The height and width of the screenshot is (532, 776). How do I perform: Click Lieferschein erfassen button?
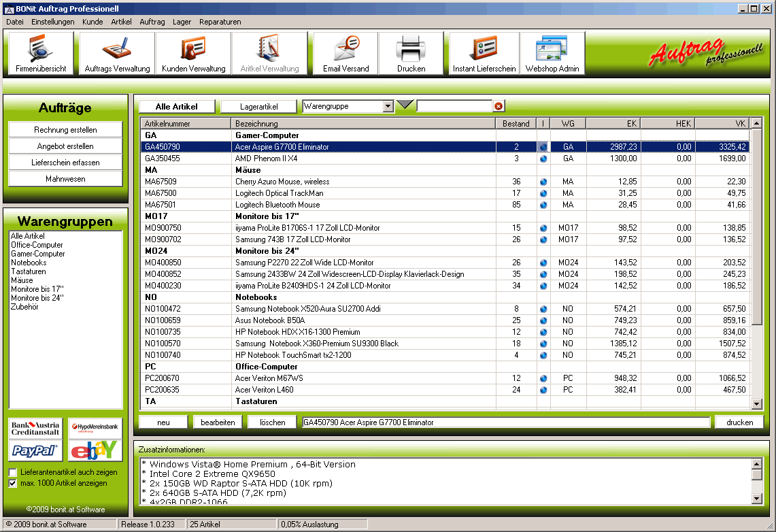tap(65, 163)
